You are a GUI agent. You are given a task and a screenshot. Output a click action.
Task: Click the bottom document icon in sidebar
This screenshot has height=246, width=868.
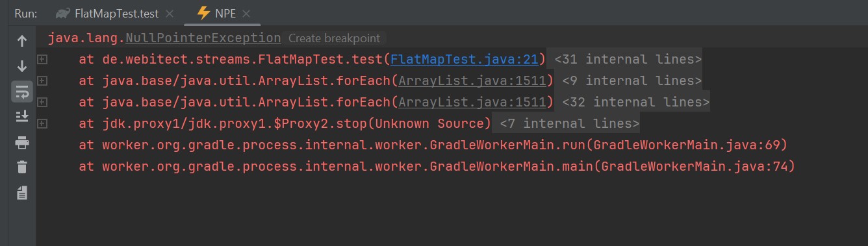click(21, 192)
